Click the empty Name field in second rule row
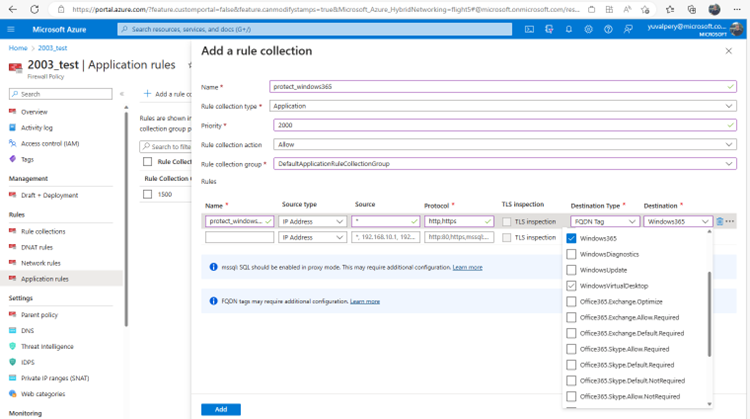The height and width of the screenshot is (419, 750). coord(240,237)
